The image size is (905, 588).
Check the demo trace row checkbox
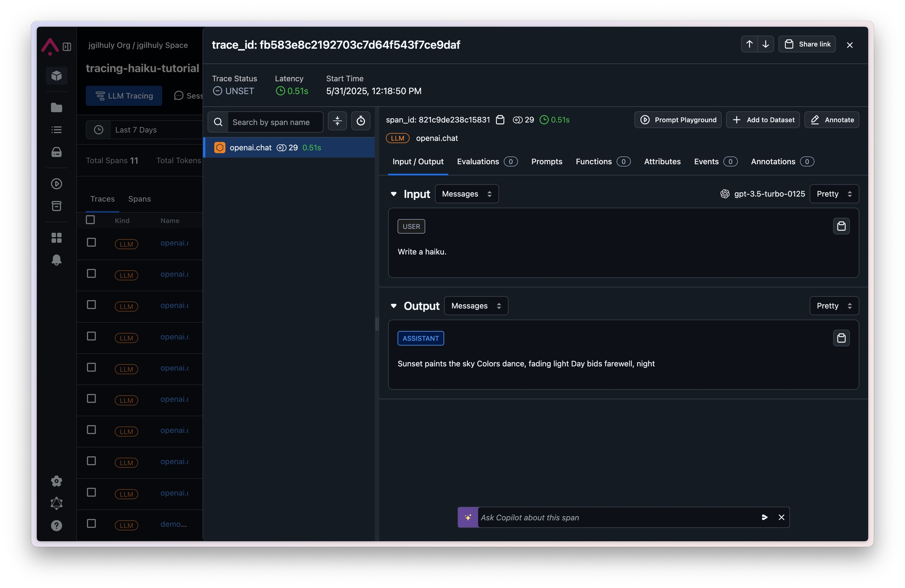pyautogui.click(x=91, y=523)
